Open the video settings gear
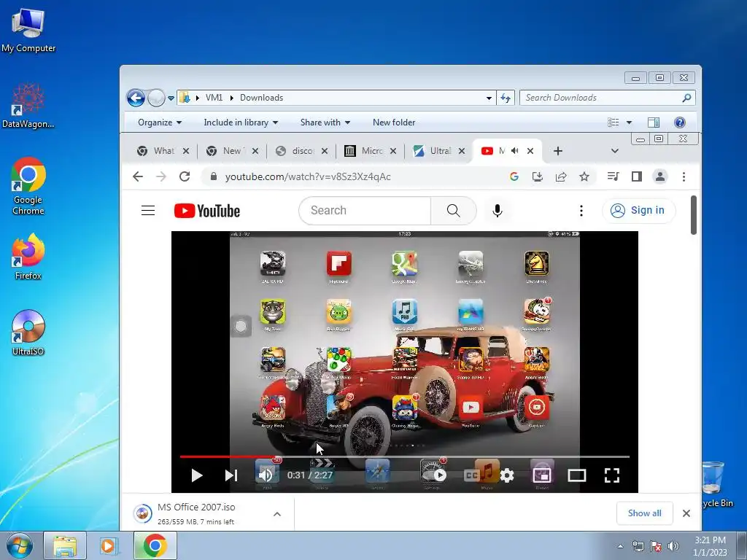 pyautogui.click(x=507, y=475)
